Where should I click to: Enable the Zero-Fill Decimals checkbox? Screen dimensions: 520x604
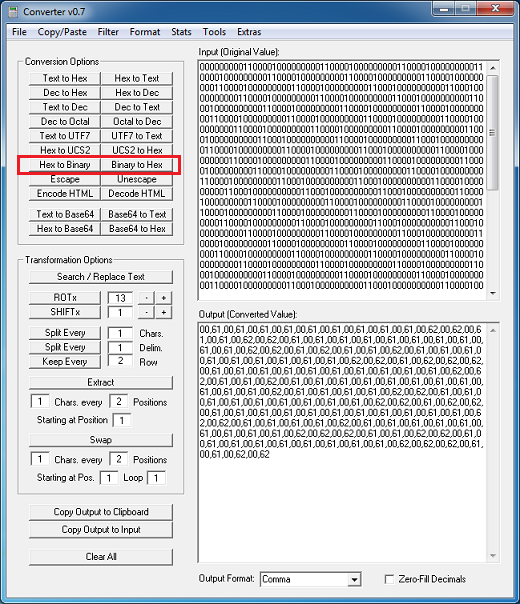[389, 579]
